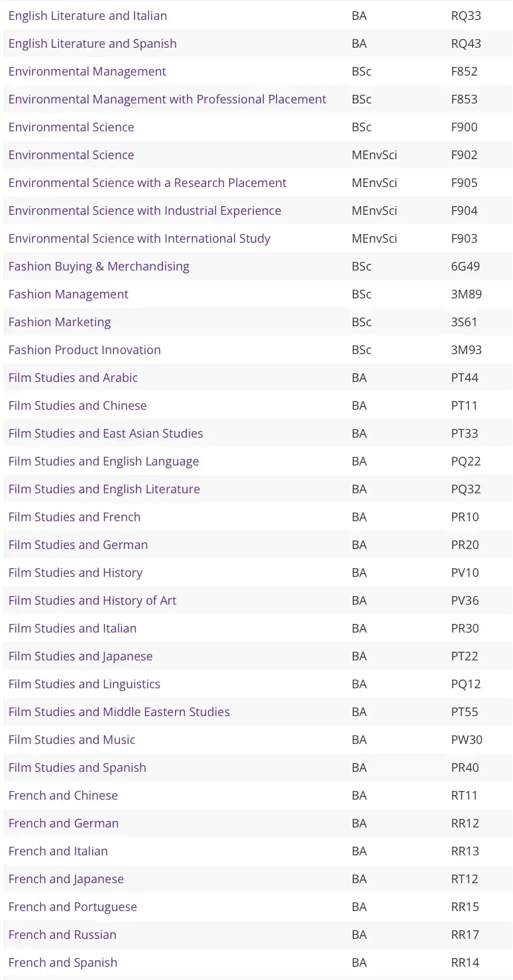Click Film Studies and Japanese course
Image resolution: width=513 pixels, height=980 pixels.
80,656
